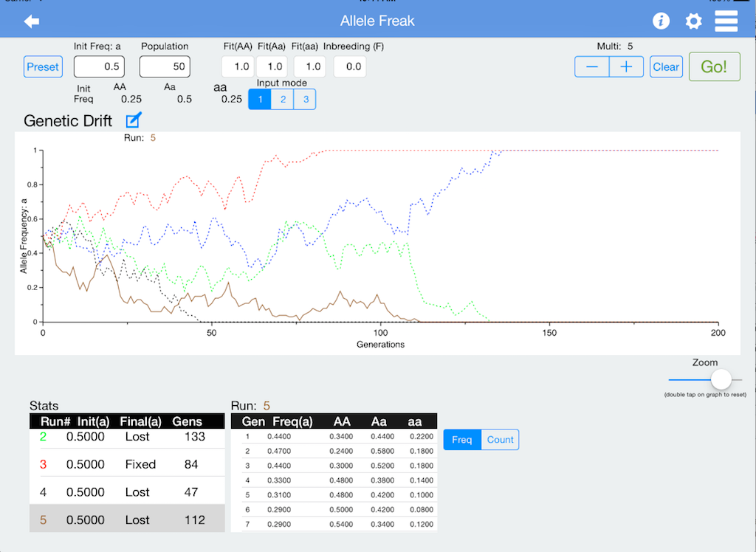Image resolution: width=756 pixels, height=552 pixels.
Task: Edit the Init Freq a field
Action: point(98,66)
